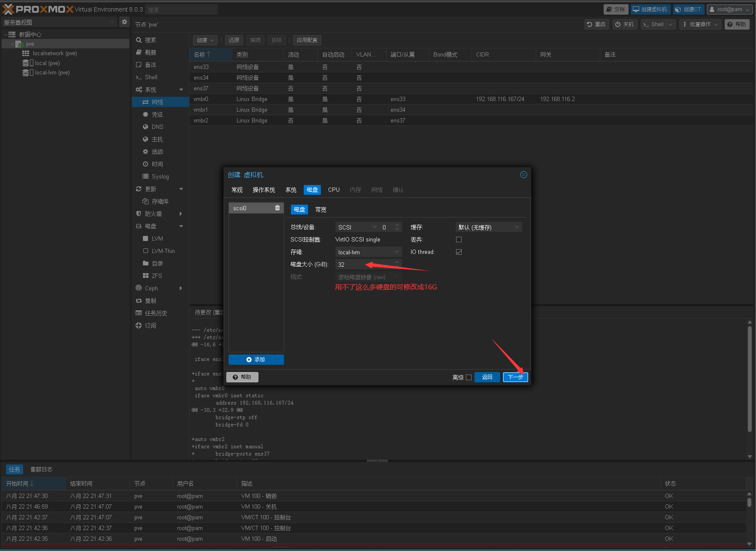Open the Cache dropdown

click(x=489, y=227)
